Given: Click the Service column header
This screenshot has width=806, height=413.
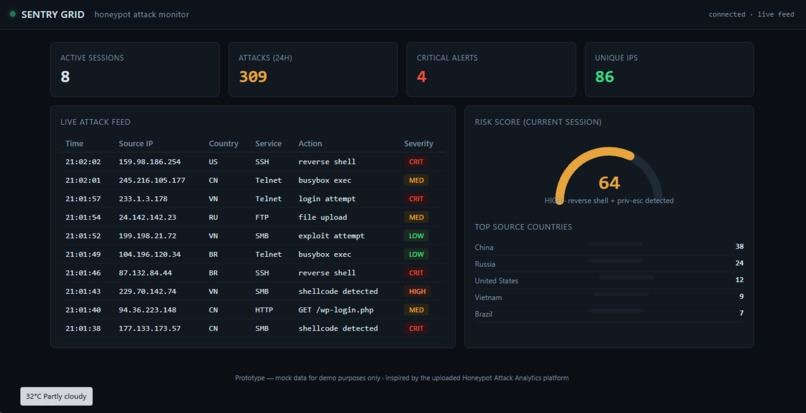Looking at the screenshot, I should [268, 143].
